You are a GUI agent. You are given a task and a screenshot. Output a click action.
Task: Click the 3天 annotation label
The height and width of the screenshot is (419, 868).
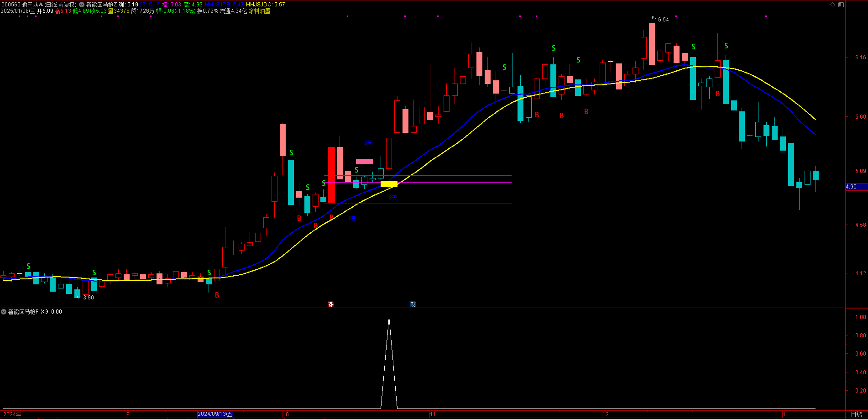point(352,219)
